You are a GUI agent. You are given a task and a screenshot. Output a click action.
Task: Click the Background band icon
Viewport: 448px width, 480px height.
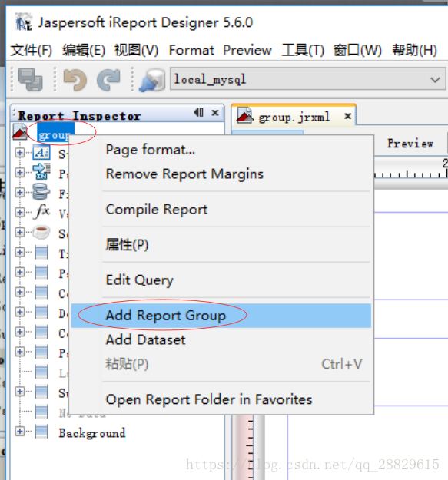pos(41,432)
